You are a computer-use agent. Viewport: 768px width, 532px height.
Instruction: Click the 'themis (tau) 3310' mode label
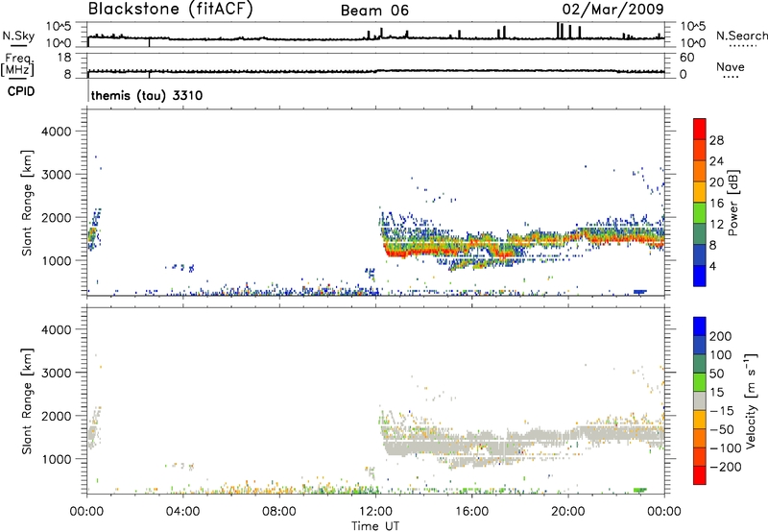coord(147,95)
